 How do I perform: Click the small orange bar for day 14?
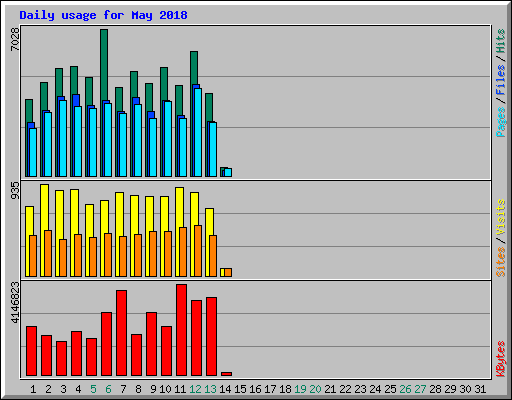[x=228, y=272]
